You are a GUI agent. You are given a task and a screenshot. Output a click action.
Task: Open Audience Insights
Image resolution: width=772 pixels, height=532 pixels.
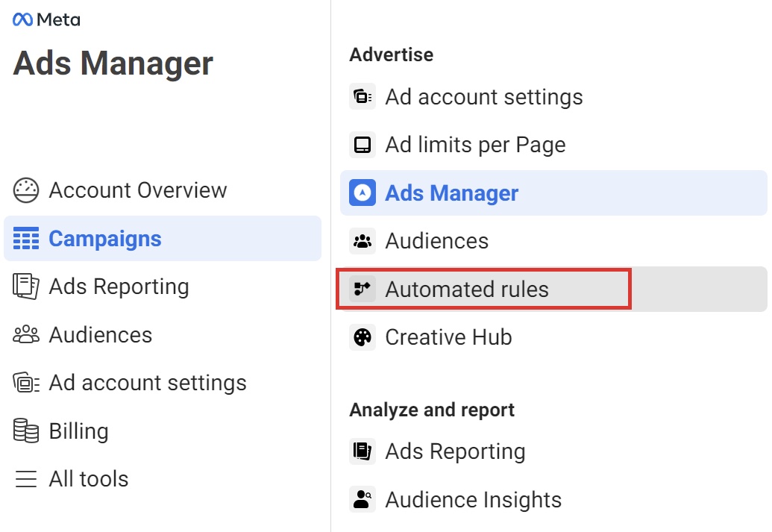[553, 499]
